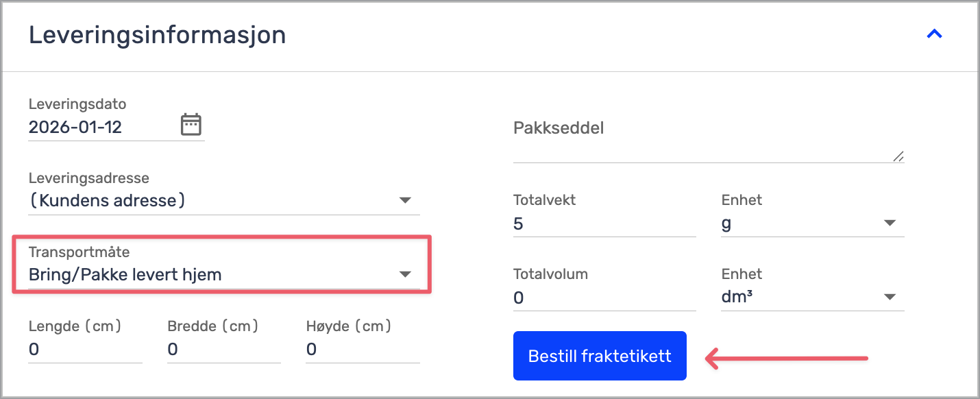
Task: Click the Lengde (cm) field
Action: pyautogui.click(x=84, y=350)
